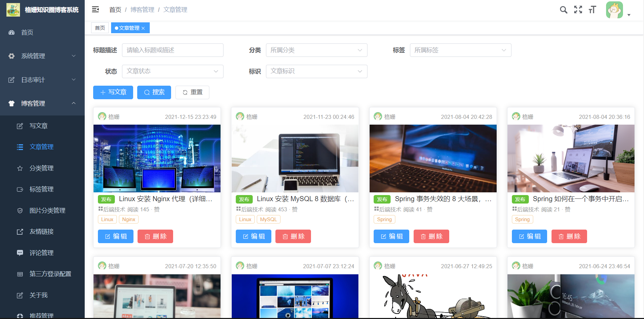Screen dimensions: 644x319
Task: Delete the Spring 事务失效 article
Action: pyautogui.click(x=431, y=236)
